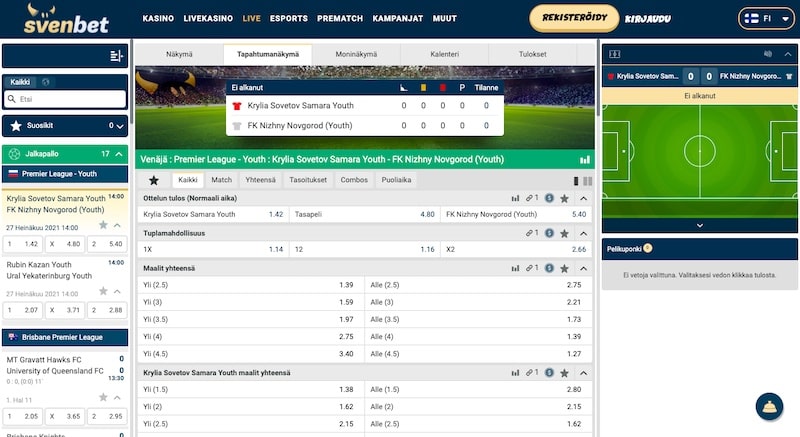Favorite the Tuplamahdollisuus market

pos(564,234)
